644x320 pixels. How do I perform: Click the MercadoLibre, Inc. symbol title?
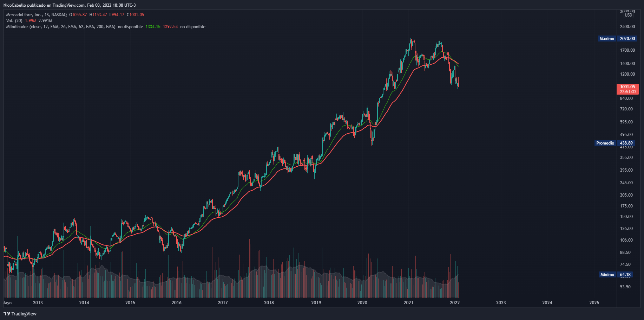24,15
